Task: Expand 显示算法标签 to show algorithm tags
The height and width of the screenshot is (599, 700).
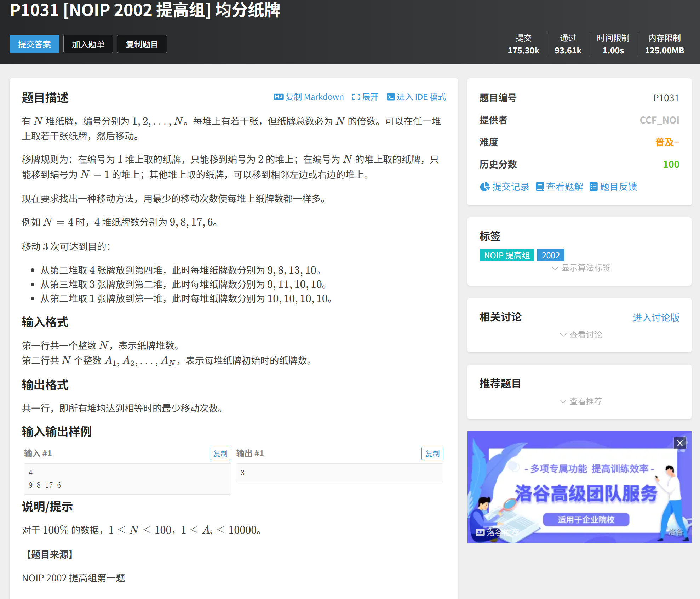Action: point(580,268)
